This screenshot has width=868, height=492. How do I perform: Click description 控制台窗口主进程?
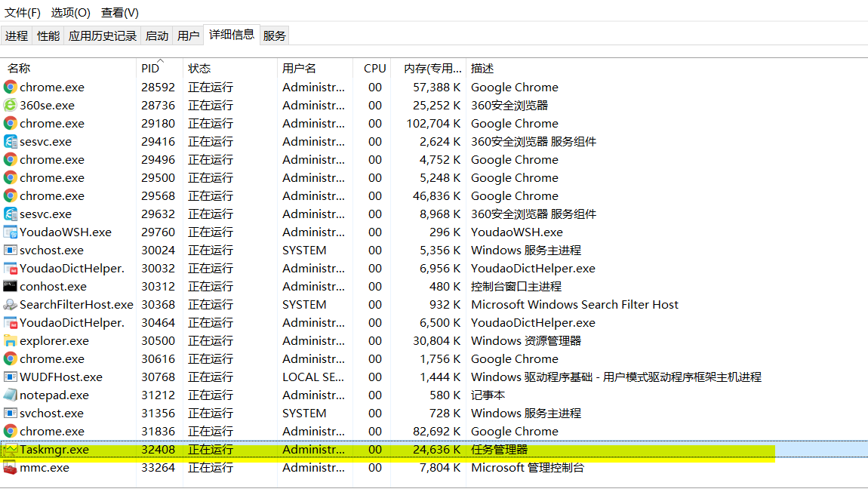(516, 286)
